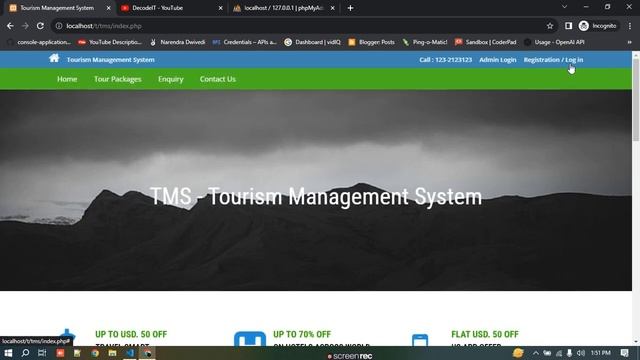The image size is (640, 360).
Task: Open the Home menu item
Action: (x=67, y=79)
